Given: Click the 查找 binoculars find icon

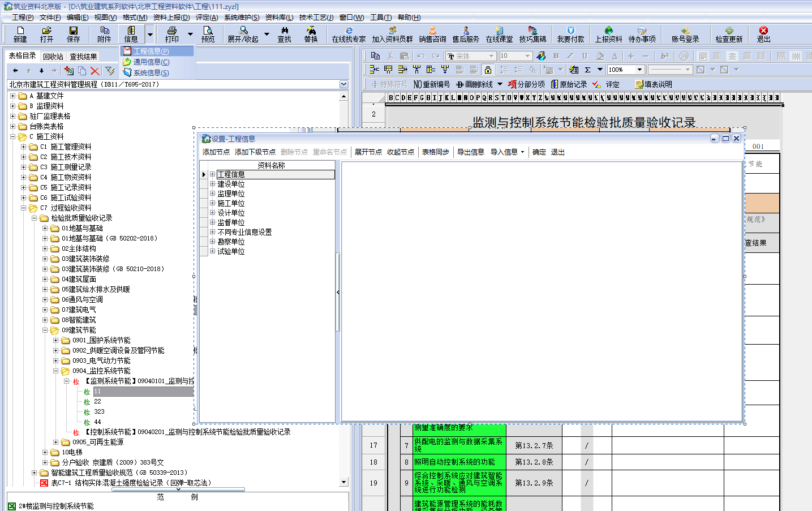Looking at the screenshot, I should click(x=284, y=34).
